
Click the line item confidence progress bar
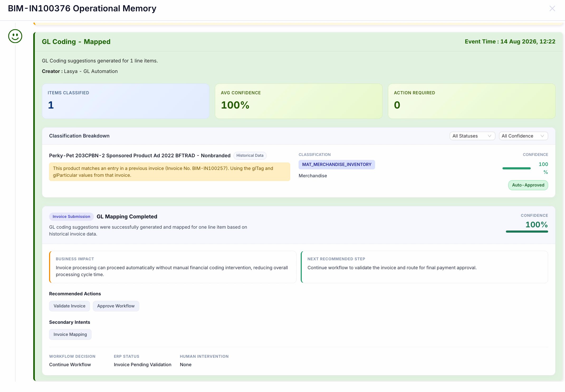pyautogui.click(x=516, y=168)
